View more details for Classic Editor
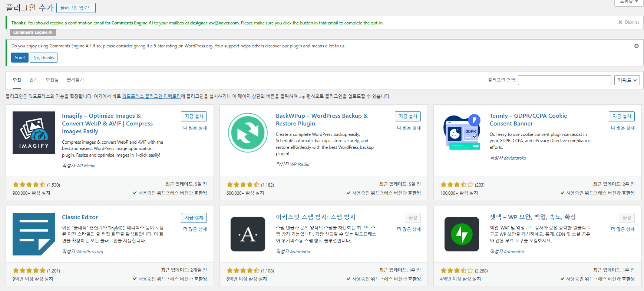This screenshot has height=291, width=644. (195, 229)
